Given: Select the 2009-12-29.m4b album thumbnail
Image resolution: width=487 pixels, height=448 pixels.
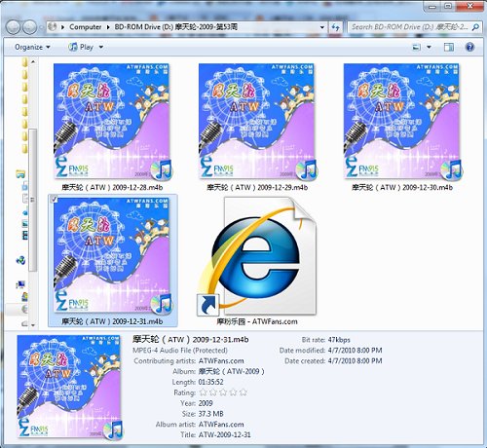Looking at the screenshot, I should [257, 121].
